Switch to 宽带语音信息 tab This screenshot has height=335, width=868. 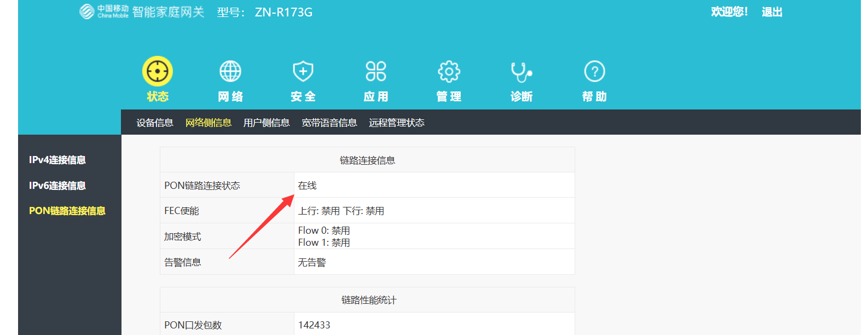pyautogui.click(x=329, y=123)
